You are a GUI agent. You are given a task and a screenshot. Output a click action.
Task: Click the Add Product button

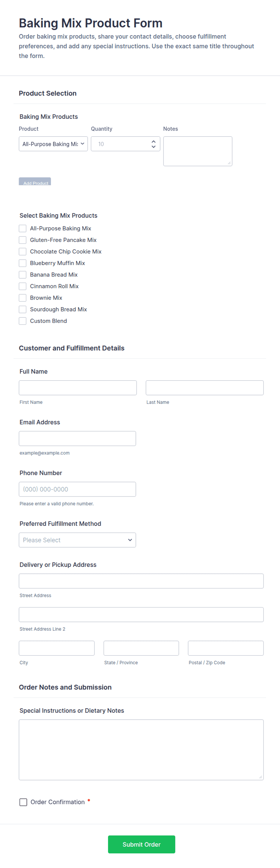35,181
